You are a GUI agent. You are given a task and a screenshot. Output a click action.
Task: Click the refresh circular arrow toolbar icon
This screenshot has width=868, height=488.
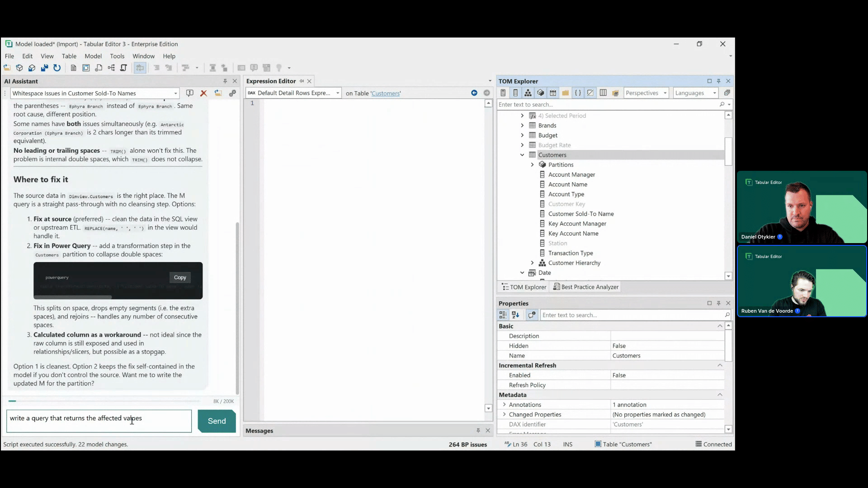click(x=57, y=68)
